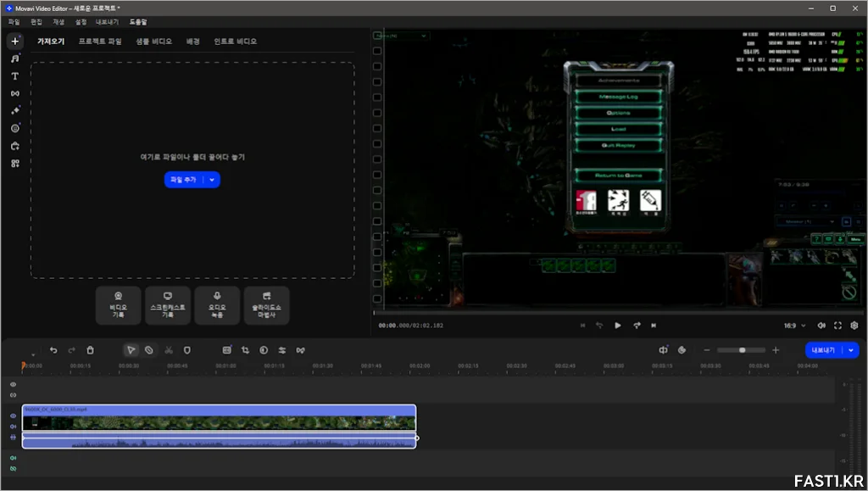Click the 비디오 기록 button
Screen dimensions: 868x491
118,305
